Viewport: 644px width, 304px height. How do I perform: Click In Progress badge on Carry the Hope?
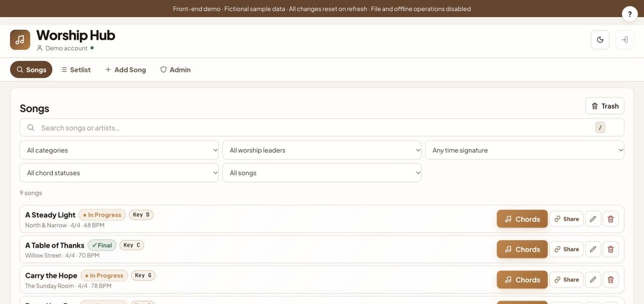click(x=104, y=275)
